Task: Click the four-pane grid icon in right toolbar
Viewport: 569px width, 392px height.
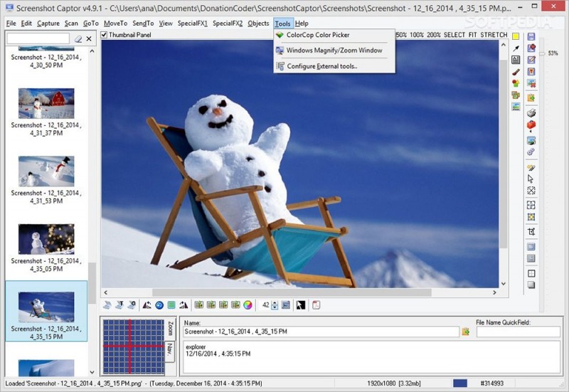Action: pos(531,273)
